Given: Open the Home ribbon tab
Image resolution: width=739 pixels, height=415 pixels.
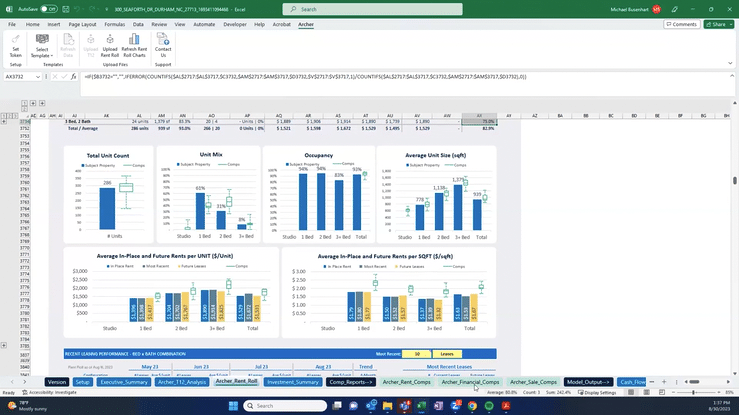Looking at the screenshot, I should click(x=33, y=24).
